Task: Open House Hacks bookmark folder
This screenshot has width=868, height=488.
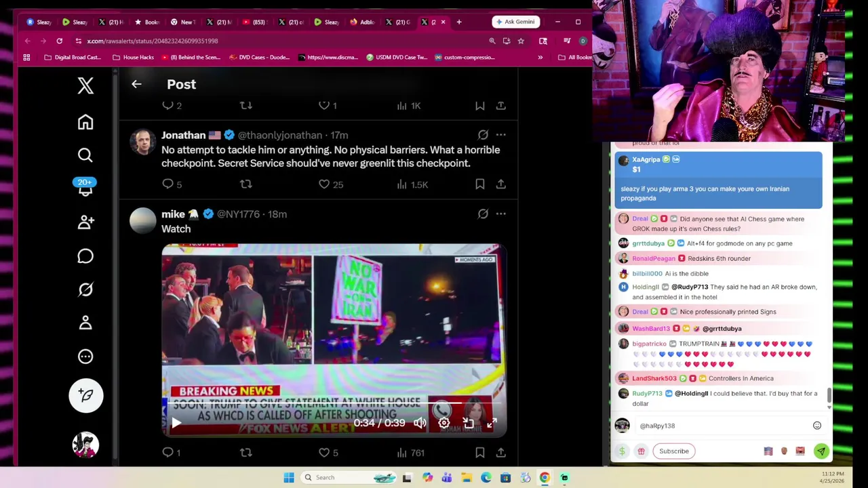Action: click(133, 58)
